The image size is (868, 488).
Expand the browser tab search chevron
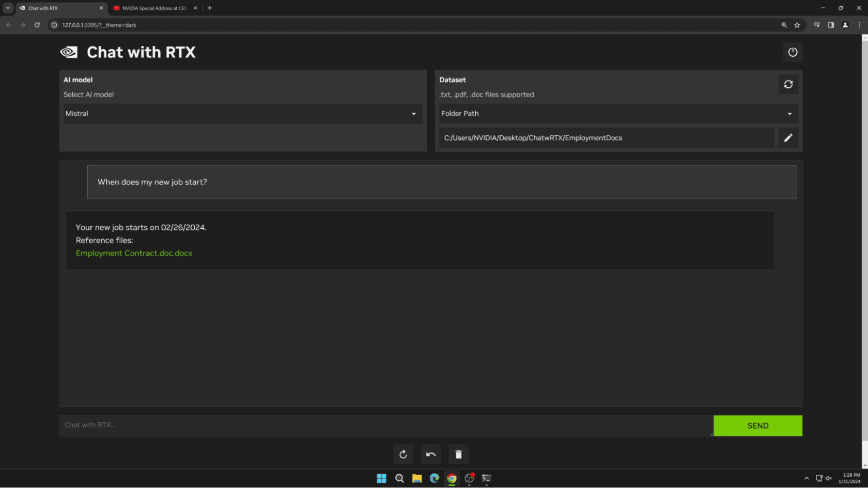pos(8,8)
